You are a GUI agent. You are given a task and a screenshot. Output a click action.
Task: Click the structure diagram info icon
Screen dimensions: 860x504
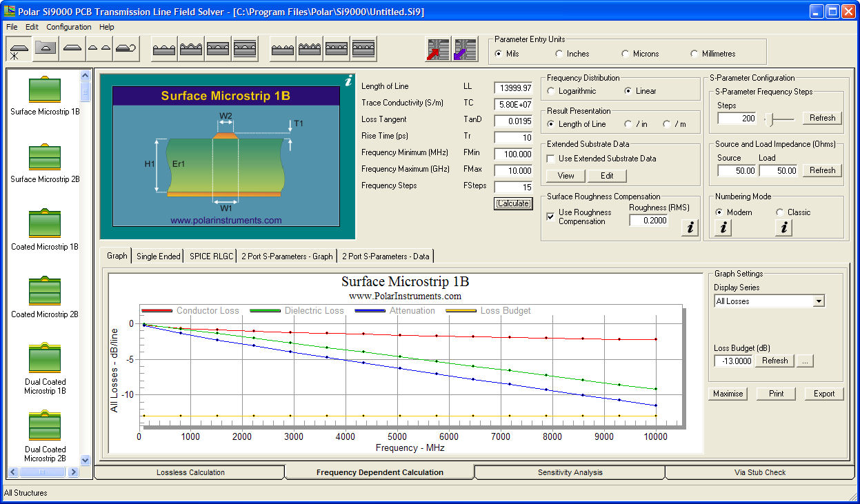pyautogui.click(x=348, y=81)
